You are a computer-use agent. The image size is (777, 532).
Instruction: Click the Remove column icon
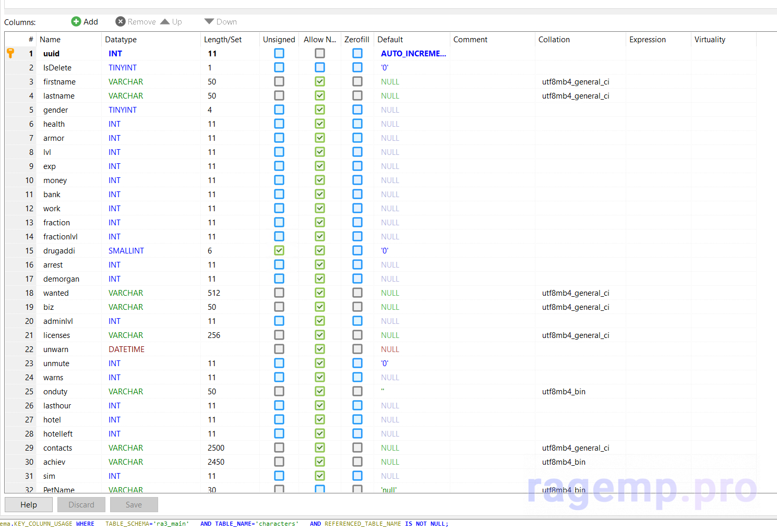(121, 21)
